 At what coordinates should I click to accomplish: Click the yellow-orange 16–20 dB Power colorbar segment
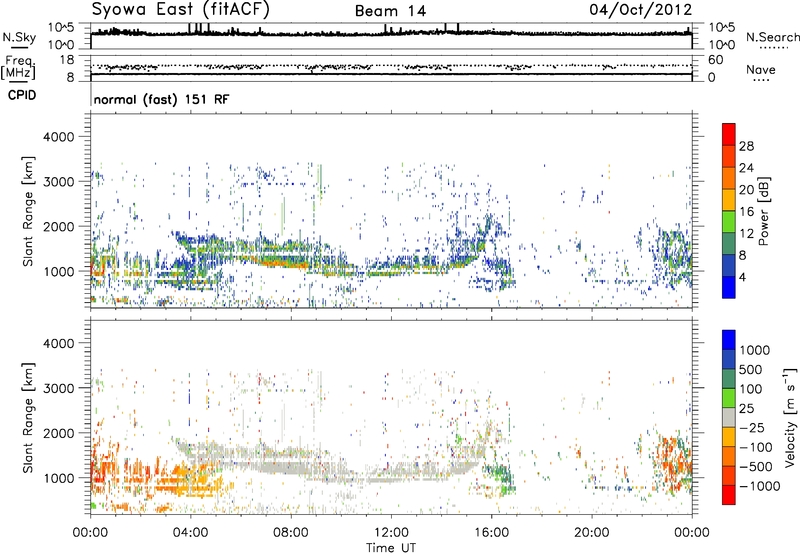729,200
